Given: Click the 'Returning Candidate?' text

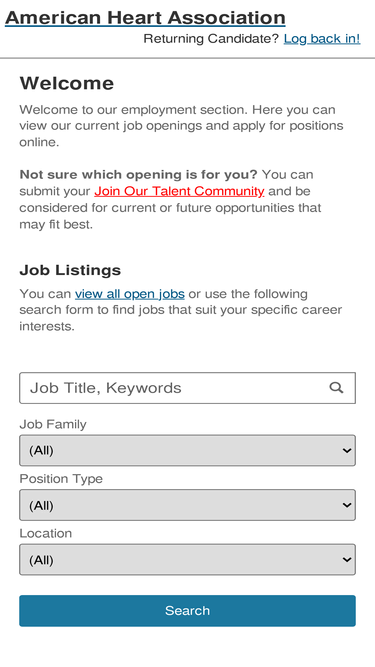Looking at the screenshot, I should [211, 39].
